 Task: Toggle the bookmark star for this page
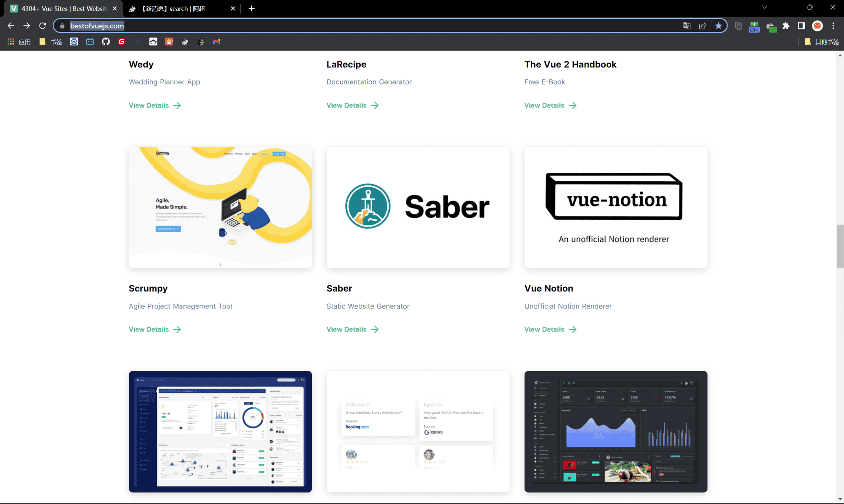(x=718, y=26)
